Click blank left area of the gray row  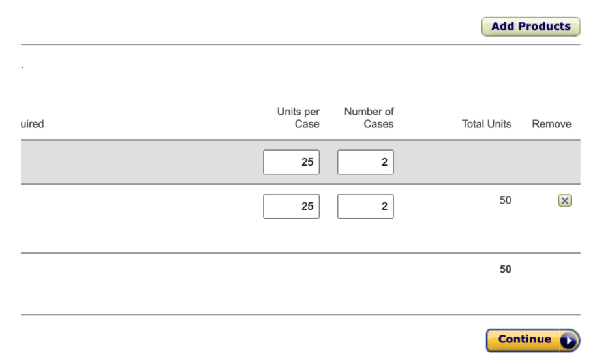(140, 162)
